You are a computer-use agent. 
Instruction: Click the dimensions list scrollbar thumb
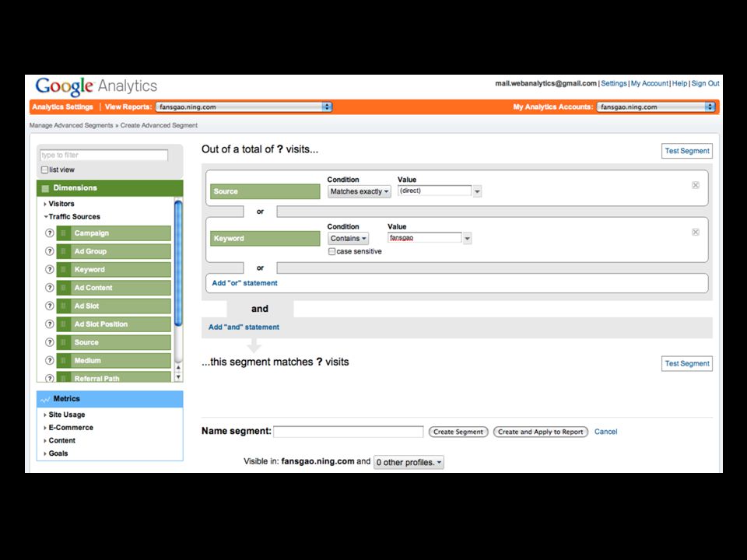(x=178, y=264)
